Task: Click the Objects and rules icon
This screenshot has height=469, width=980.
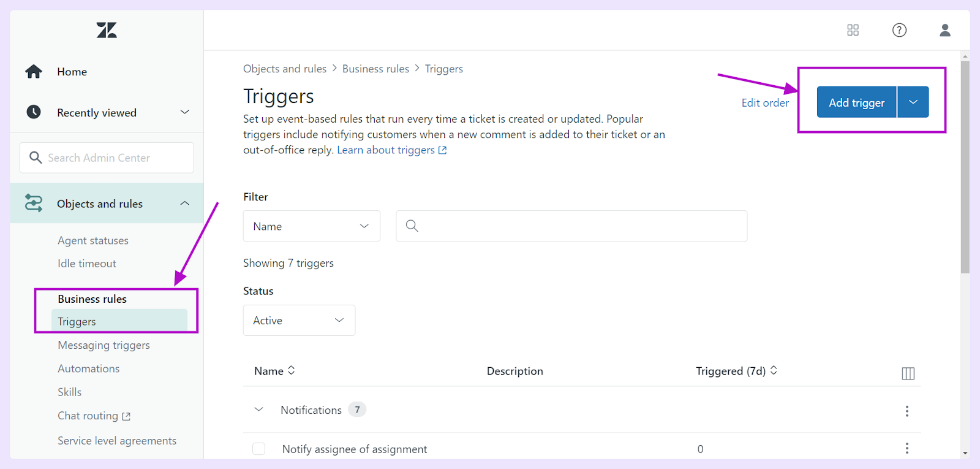Action: 34,204
